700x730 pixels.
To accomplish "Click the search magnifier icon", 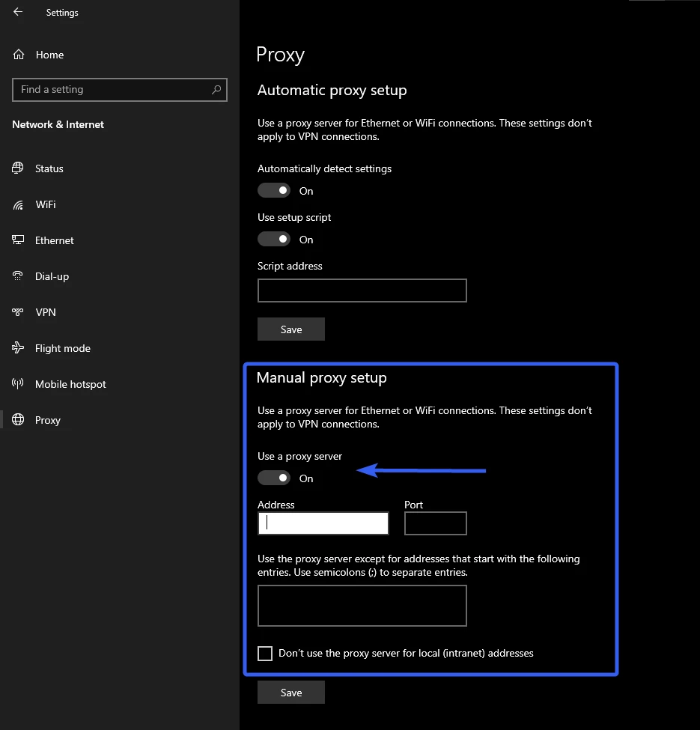I will [x=216, y=90].
